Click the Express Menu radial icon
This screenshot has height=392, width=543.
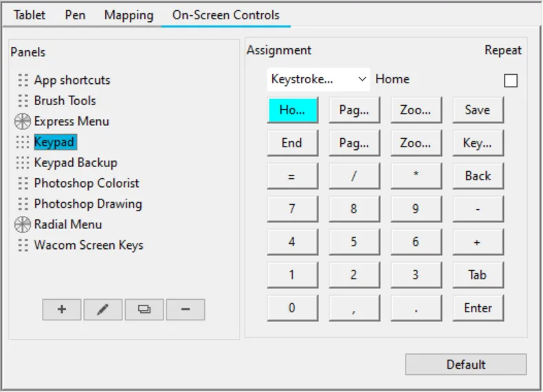point(23,122)
